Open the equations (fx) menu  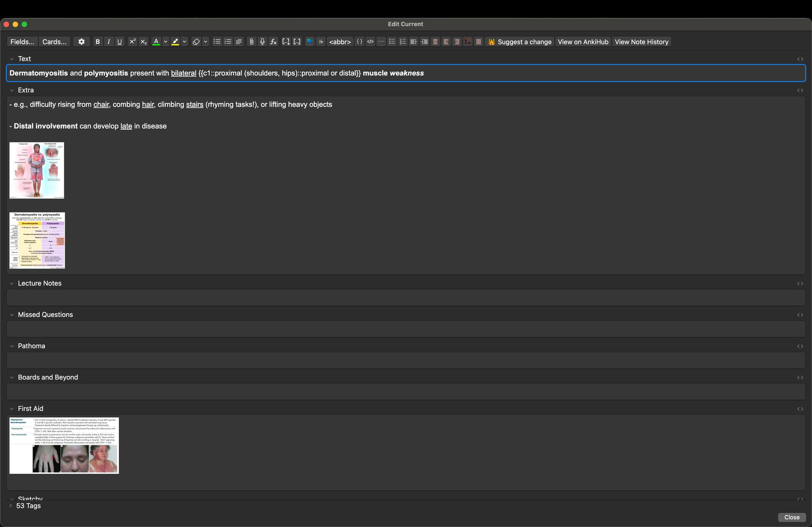click(273, 42)
